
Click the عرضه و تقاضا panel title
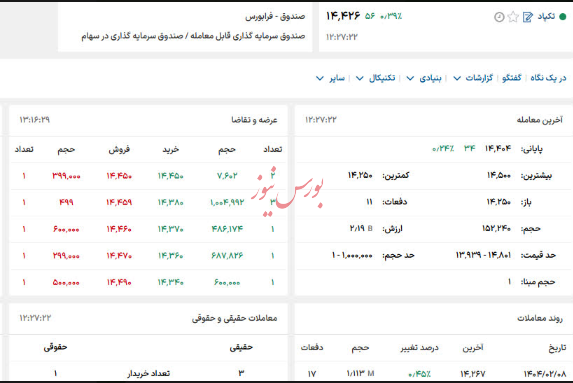point(254,120)
